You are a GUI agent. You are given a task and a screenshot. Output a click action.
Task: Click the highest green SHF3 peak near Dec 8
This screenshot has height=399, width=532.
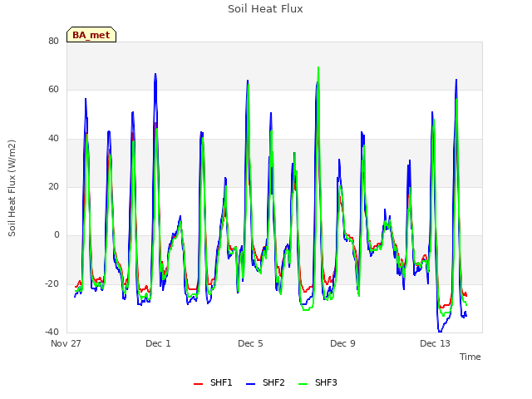[318, 67]
